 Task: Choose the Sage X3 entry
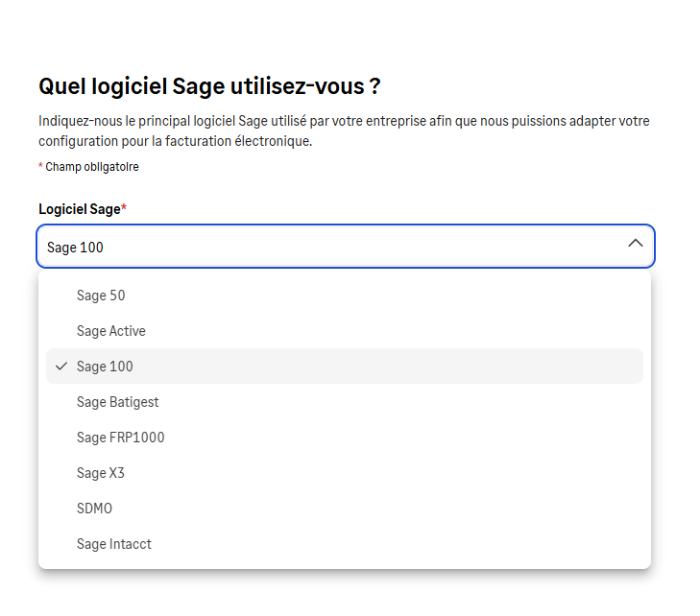344,473
